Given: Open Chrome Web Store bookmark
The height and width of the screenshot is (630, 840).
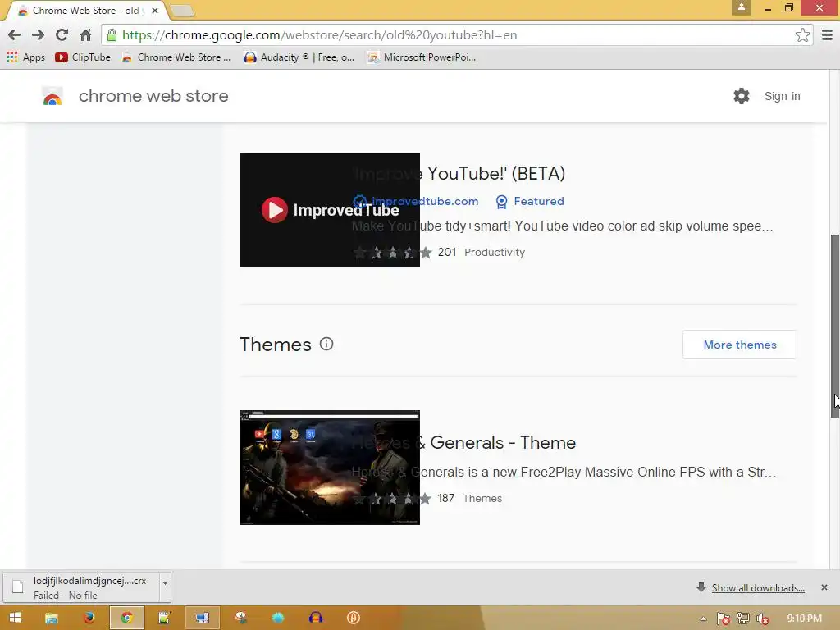Looking at the screenshot, I should [176, 57].
